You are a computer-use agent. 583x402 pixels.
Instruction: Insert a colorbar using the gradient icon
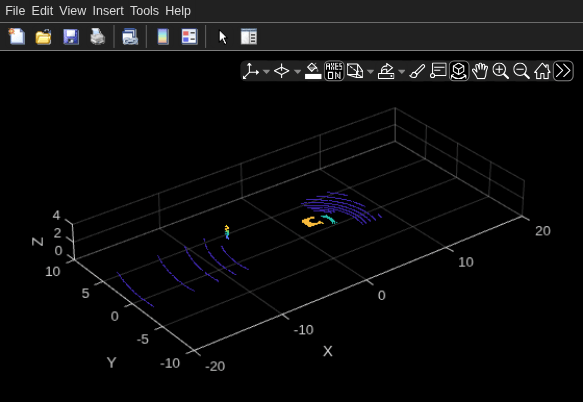[163, 36]
